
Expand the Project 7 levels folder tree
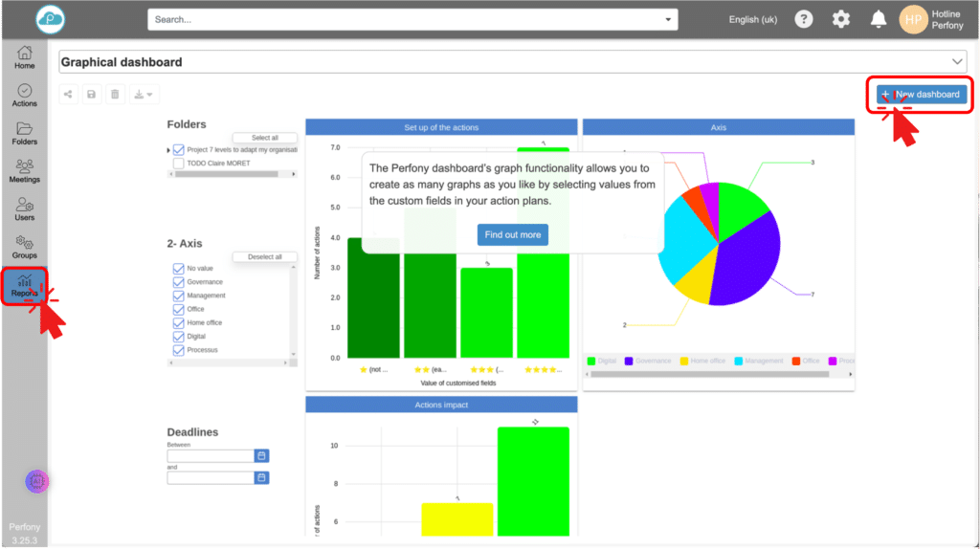[169, 150]
